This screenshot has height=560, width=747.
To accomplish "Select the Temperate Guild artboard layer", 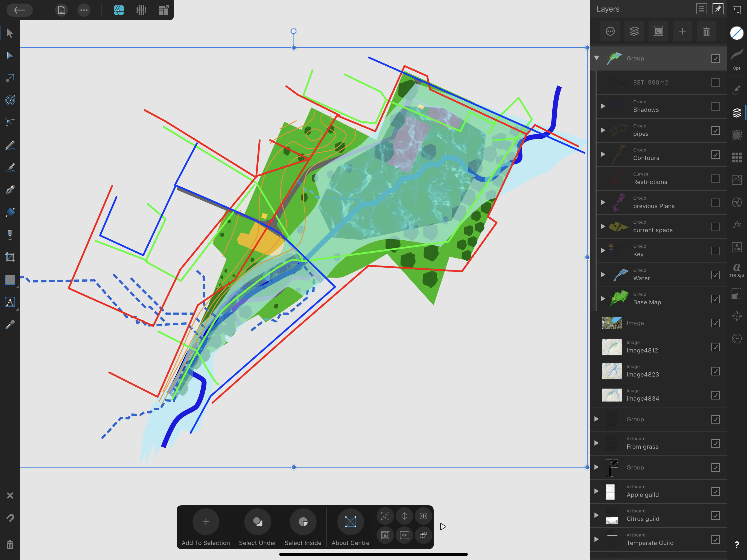I will tap(658, 540).
